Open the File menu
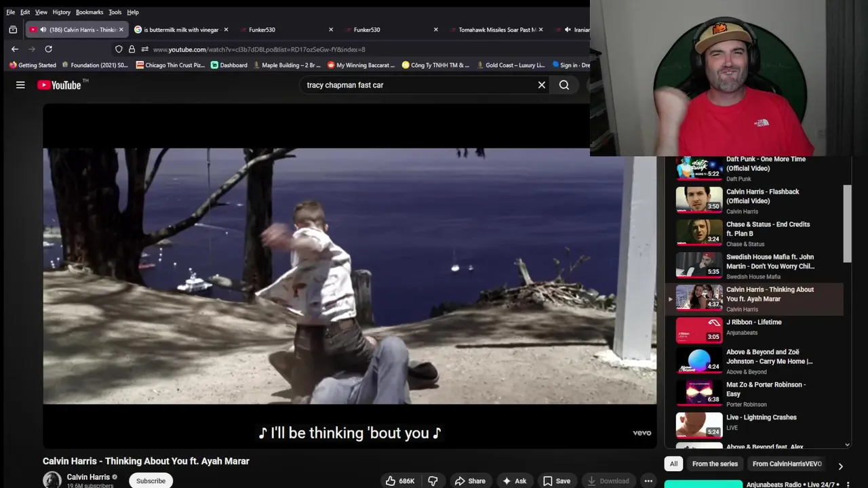The height and width of the screenshot is (488, 868). click(11, 12)
